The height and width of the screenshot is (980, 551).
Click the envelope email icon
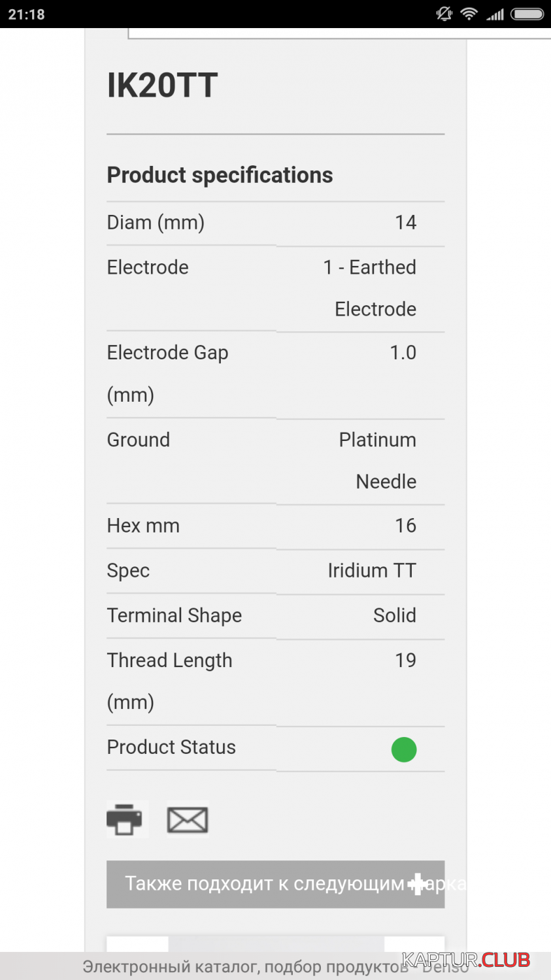pyautogui.click(x=188, y=820)
